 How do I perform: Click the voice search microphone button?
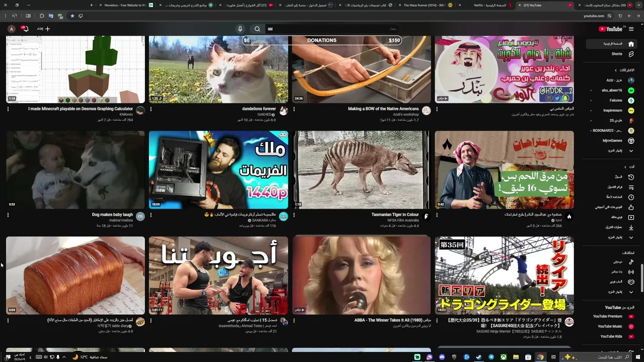tap(240, 29)
